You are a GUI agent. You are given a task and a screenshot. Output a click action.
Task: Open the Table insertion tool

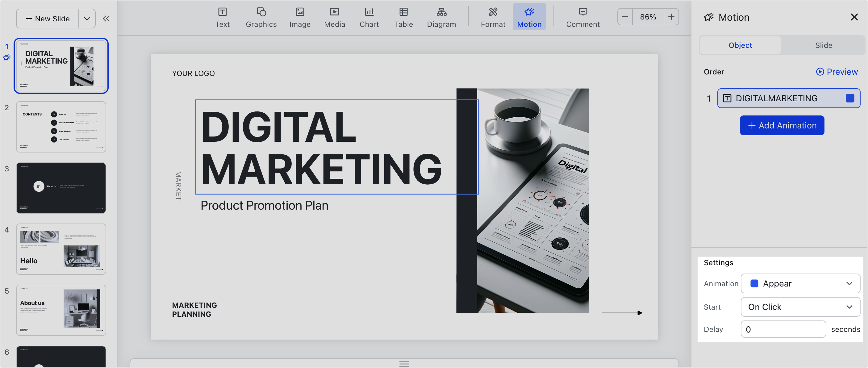pyautogui.click(x=403, y=16)
